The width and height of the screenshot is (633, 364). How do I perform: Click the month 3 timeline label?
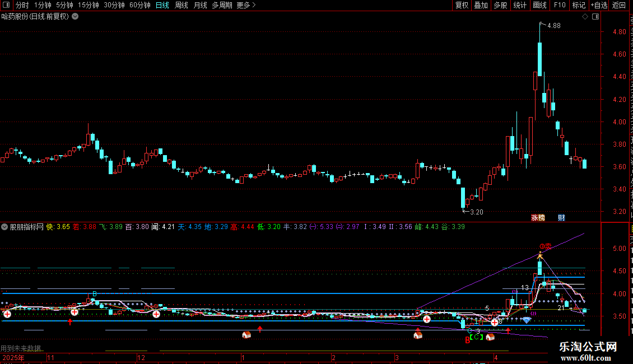(x=397, y=357)
